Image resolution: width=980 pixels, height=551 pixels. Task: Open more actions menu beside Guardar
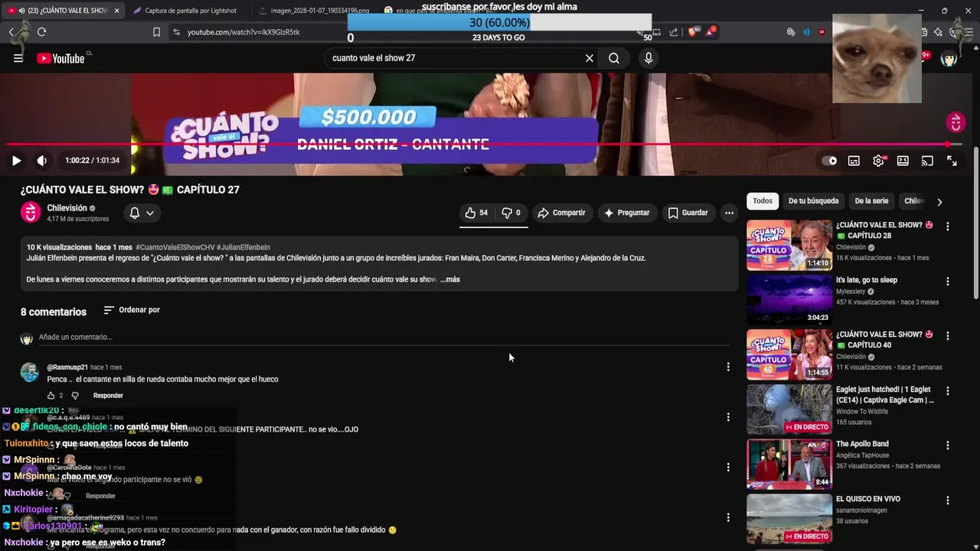pos(729,213)
